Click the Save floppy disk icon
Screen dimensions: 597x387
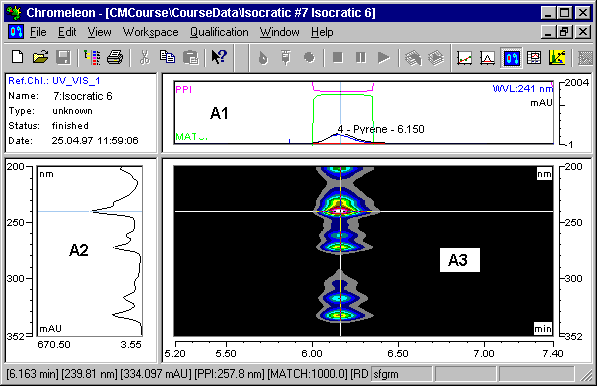[63, 58]
